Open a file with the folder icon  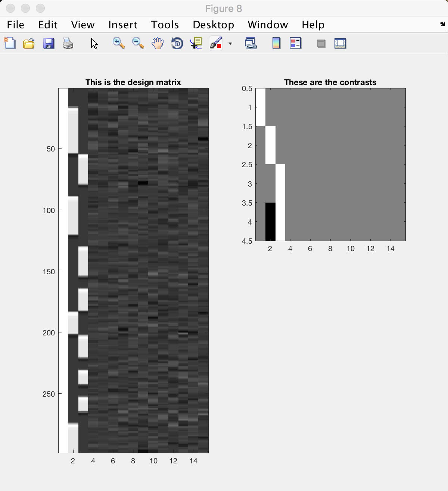click(x=29, y=44)
